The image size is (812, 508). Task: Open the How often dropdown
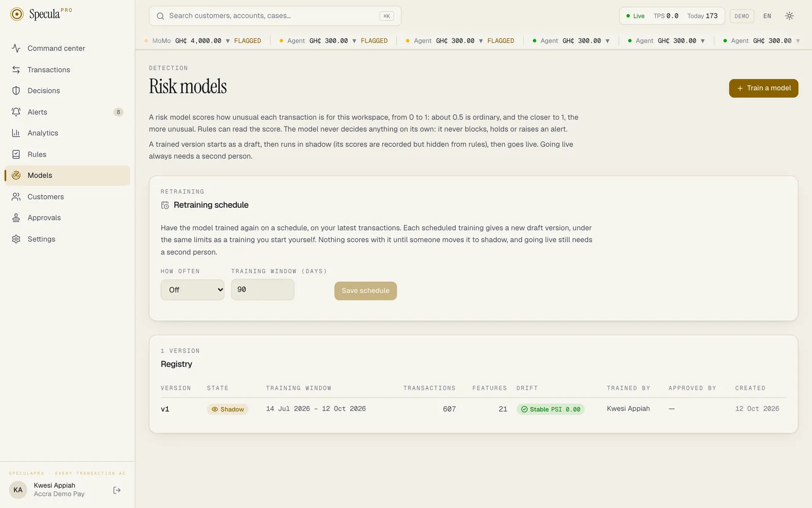[x=192, y=290]
